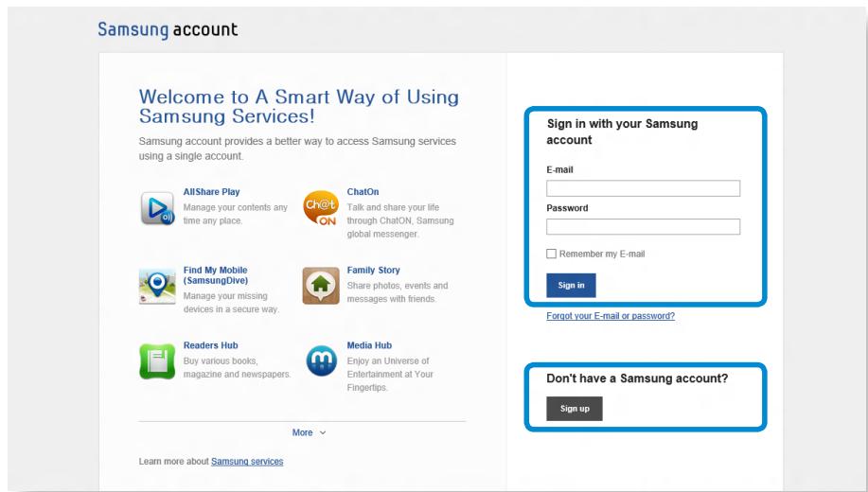Click the Sign in button
Screen dimensions: 868x492
point(571,285)
